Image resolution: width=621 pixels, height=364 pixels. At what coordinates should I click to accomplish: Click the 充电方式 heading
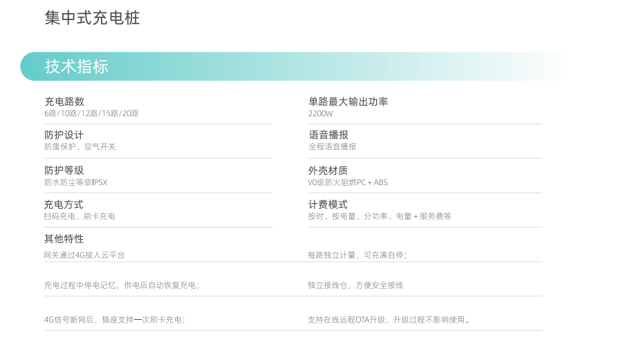(x=64, y=204)
